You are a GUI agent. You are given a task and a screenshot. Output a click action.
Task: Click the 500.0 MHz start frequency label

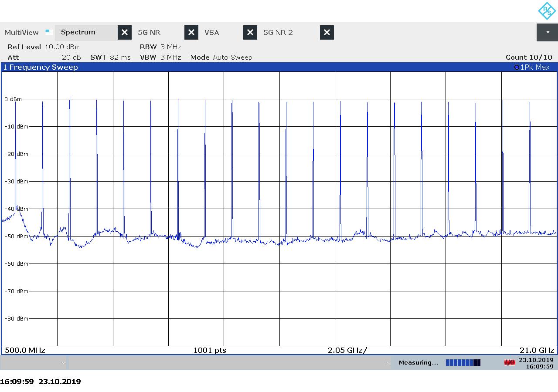(x=25, y=350)
